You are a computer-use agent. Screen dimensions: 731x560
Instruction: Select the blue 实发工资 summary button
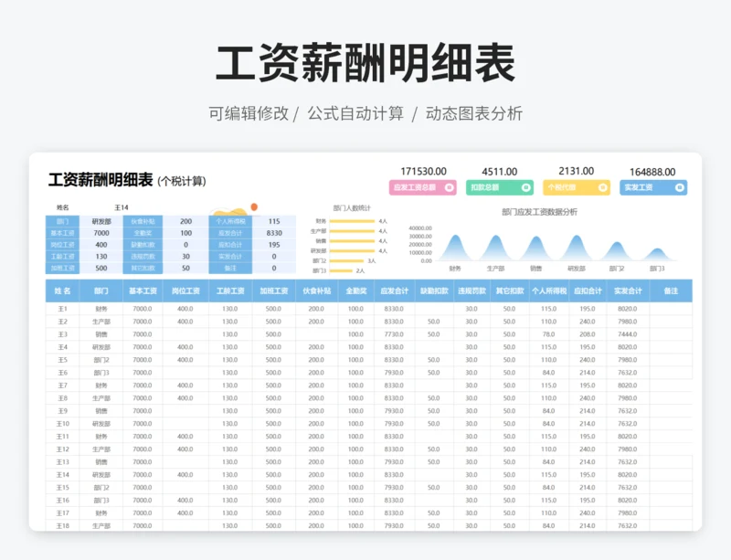653,187
